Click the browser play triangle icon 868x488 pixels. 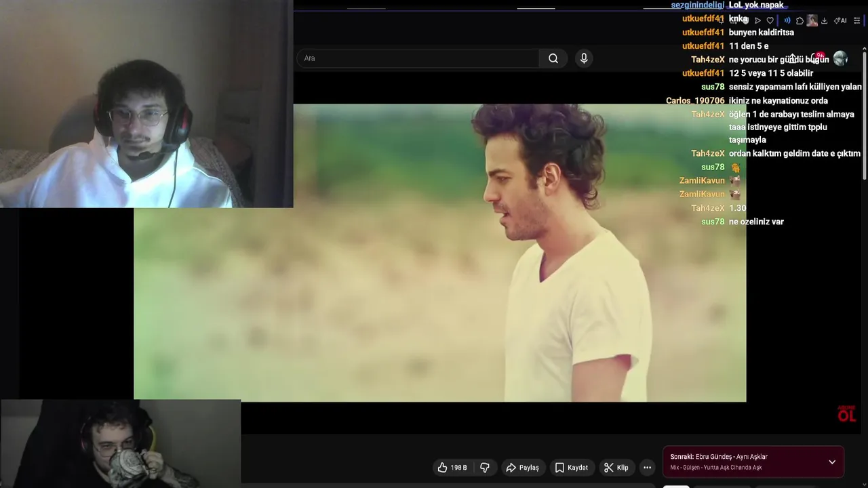tap(757, 20)
